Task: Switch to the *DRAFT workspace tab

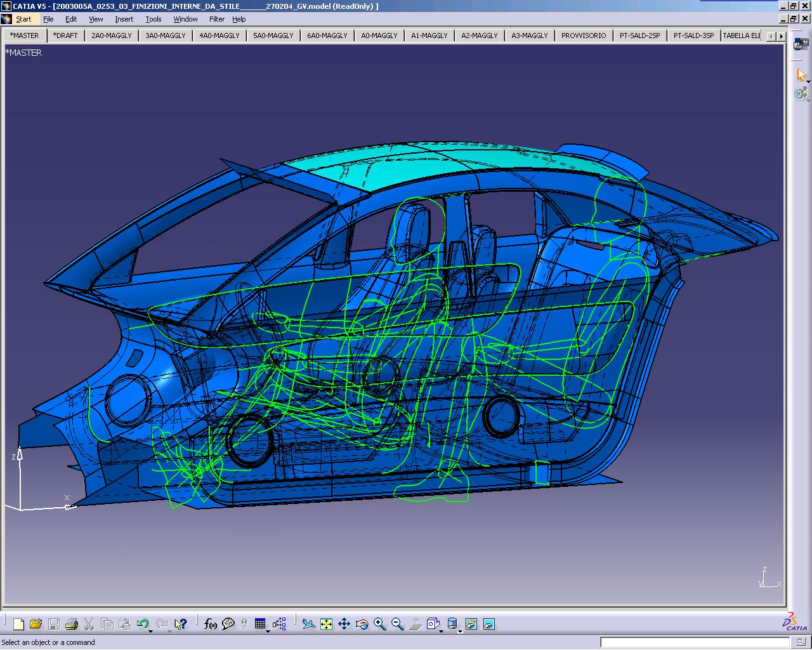Action: coord(65,36)
